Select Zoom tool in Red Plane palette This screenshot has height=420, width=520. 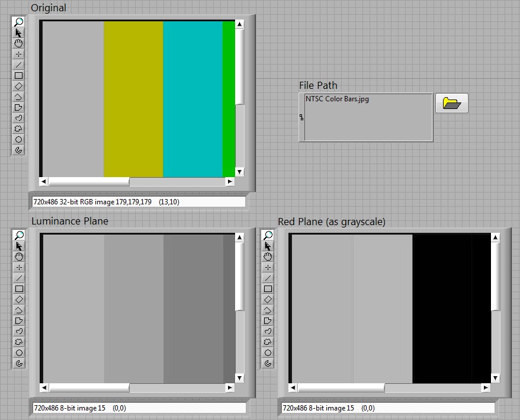click(x=268, y=236)
